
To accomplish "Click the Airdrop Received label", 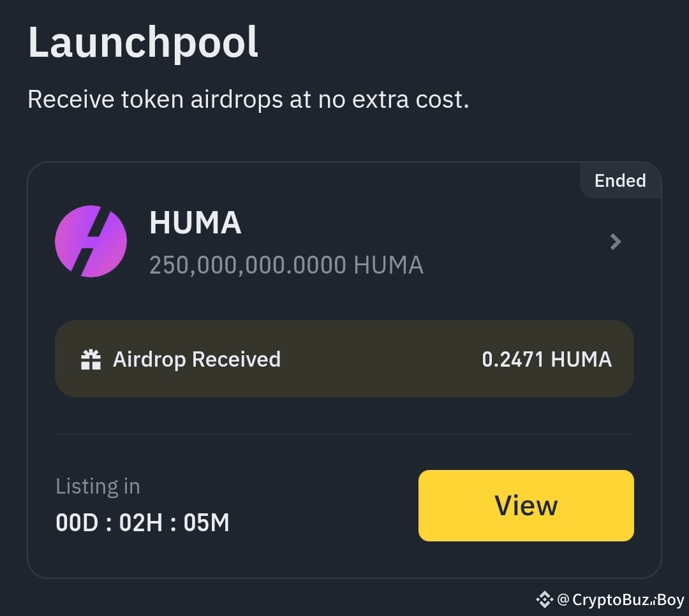I will [x=196, y=359].
